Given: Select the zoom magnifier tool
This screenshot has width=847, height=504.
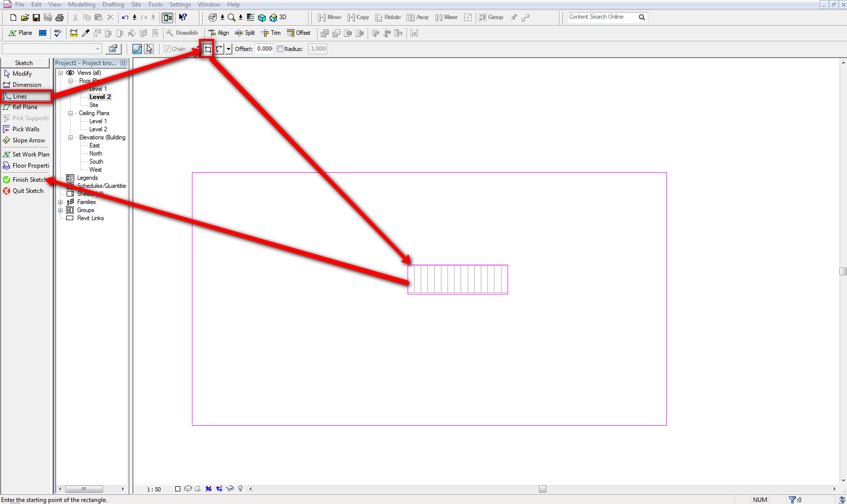Looking at the screenshot, I should [231, 18].
